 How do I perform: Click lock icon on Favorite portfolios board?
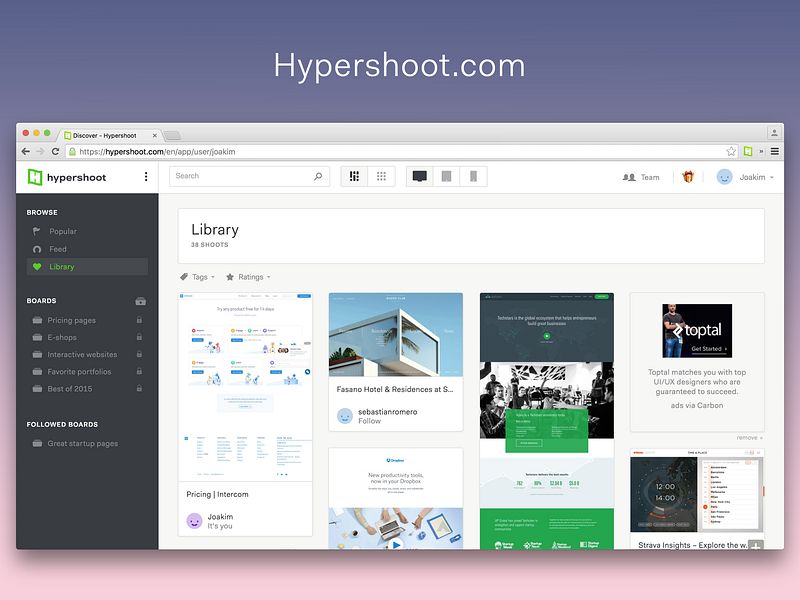tap(139, 371)
